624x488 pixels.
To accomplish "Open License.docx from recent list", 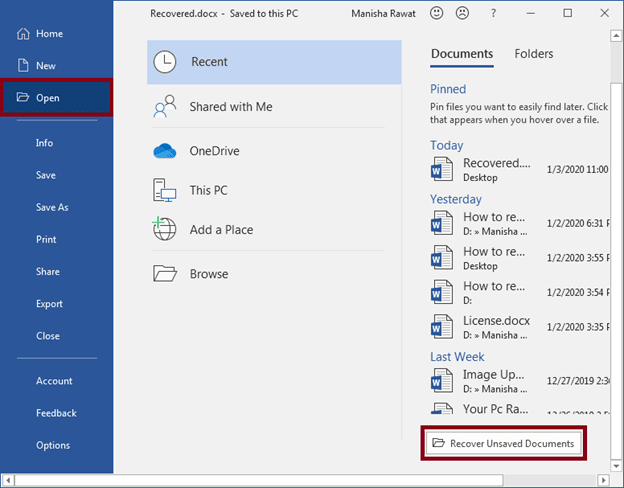I will click(x=519, y=327).
